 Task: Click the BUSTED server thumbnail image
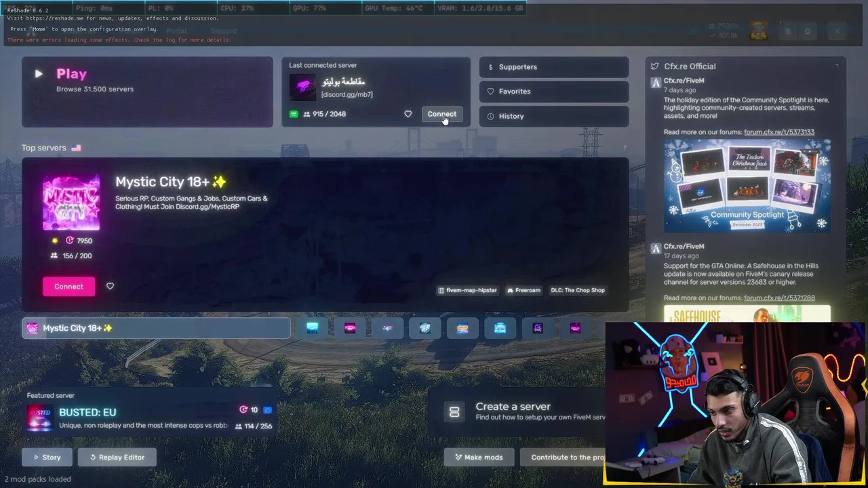39,418
